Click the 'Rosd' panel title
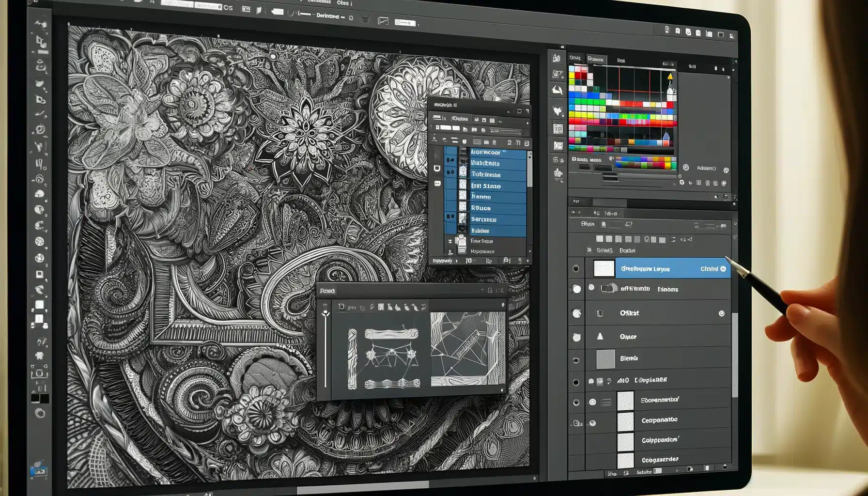 tap(327, 291)
